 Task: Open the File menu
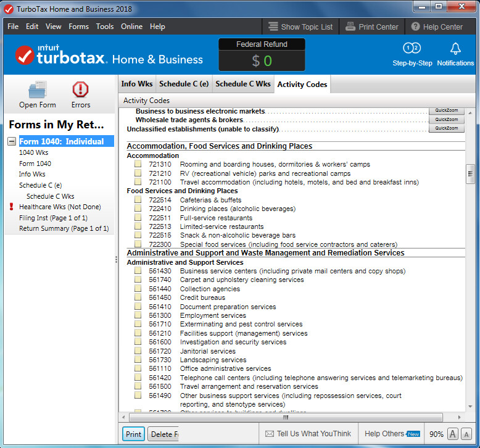click(13, 27)
